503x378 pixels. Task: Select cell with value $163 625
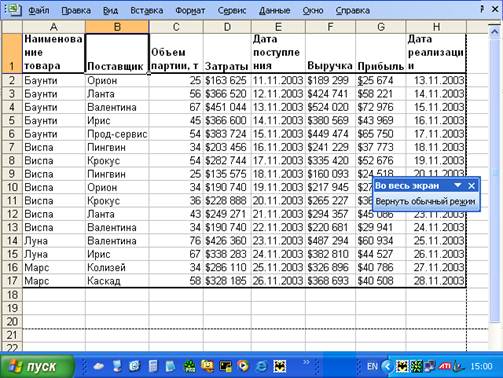(x=227, y=80)
